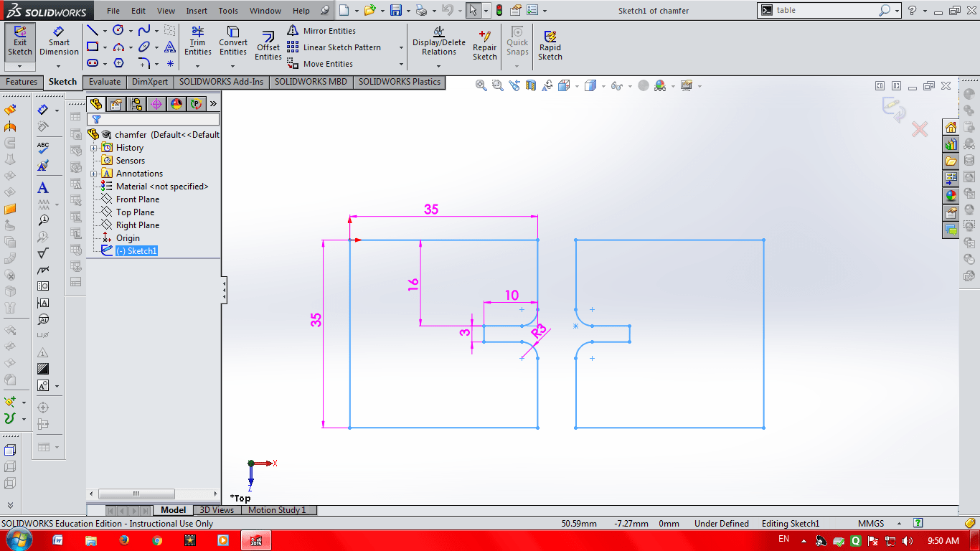Click the Section View icon

pyautogui.click(x=531, y=85)
